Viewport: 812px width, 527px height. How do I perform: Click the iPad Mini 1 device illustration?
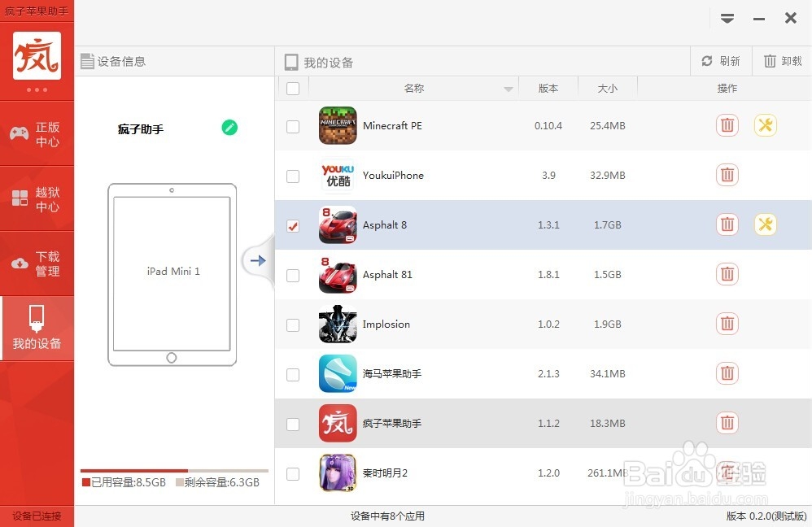[x=172, y=272]
